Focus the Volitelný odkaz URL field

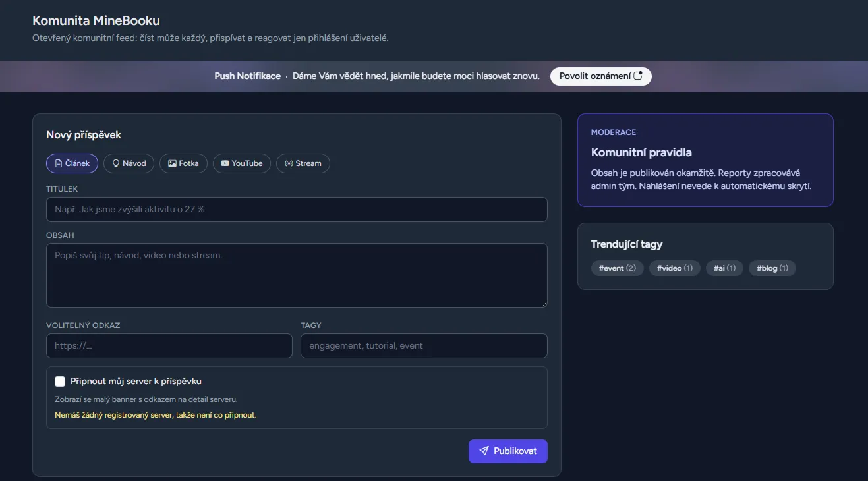169,346
